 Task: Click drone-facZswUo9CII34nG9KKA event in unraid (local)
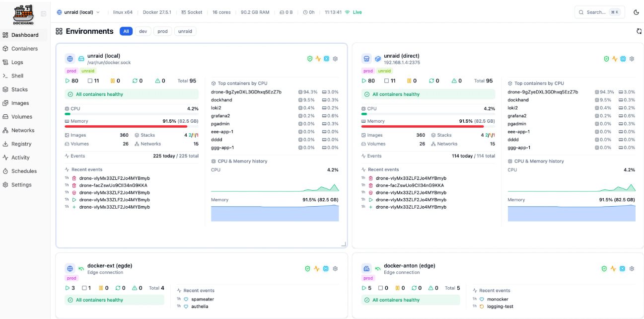pos(113,185)
